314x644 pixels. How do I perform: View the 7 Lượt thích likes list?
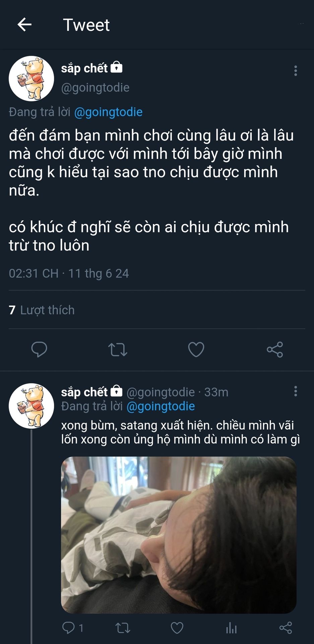(x=42, y=310)
